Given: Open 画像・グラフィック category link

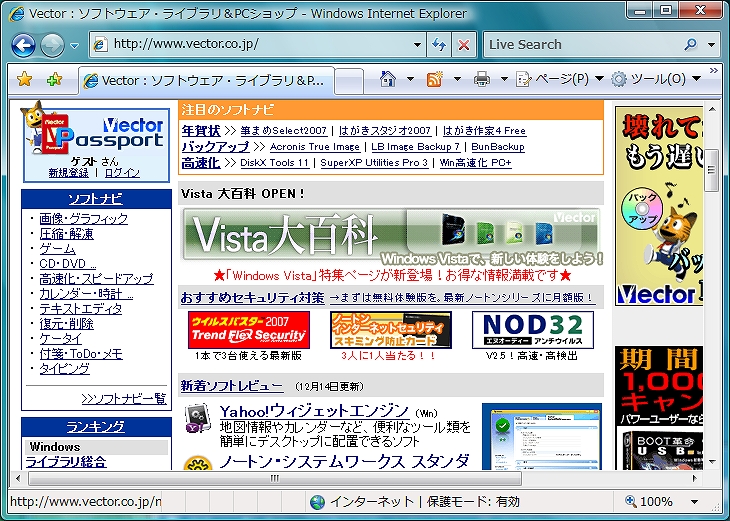Looking at the screenshot, I should pos(83,218).
